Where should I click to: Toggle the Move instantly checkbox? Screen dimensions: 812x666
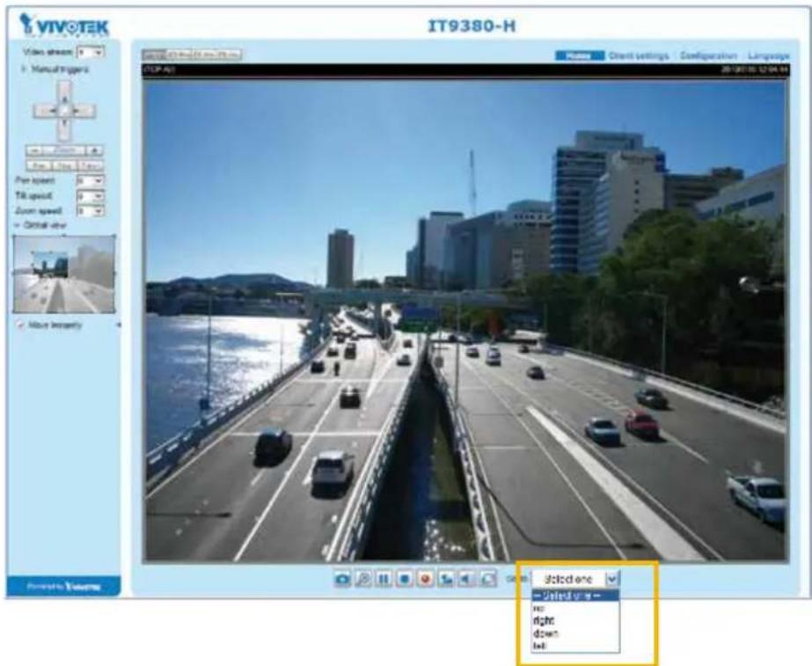pyautogui.click(x=21, y=326)
